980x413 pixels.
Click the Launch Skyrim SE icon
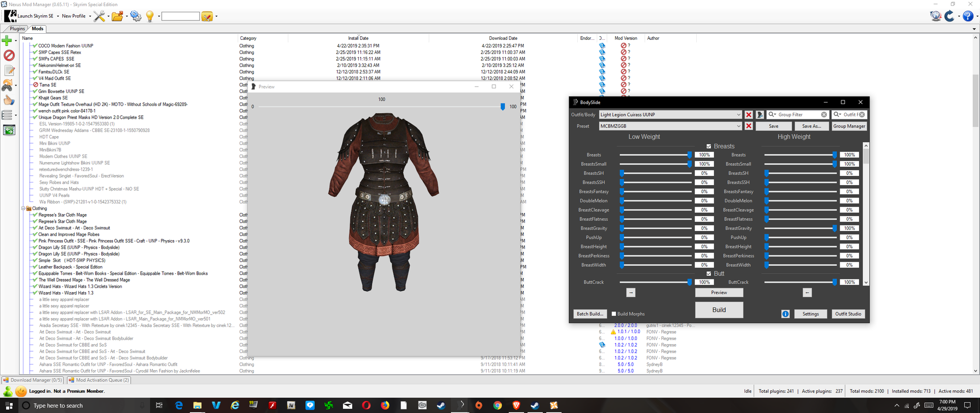pyautogui.click(x=10, y=16)
